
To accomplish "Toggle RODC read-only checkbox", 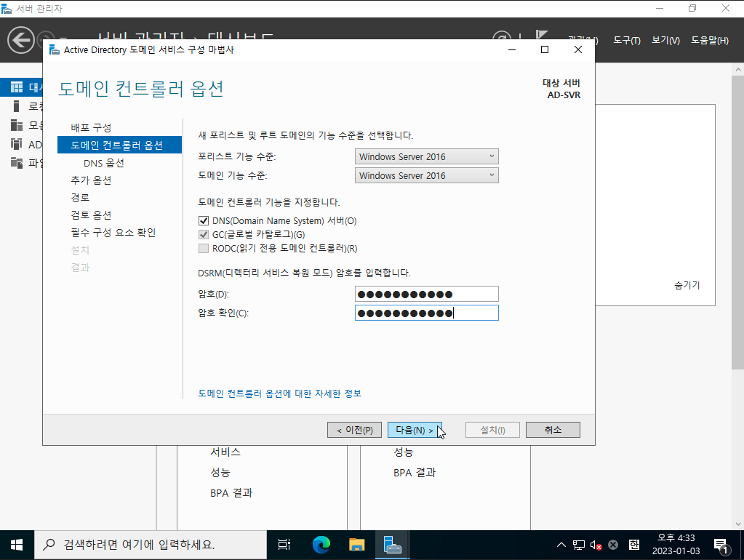I will pos(204,248).
